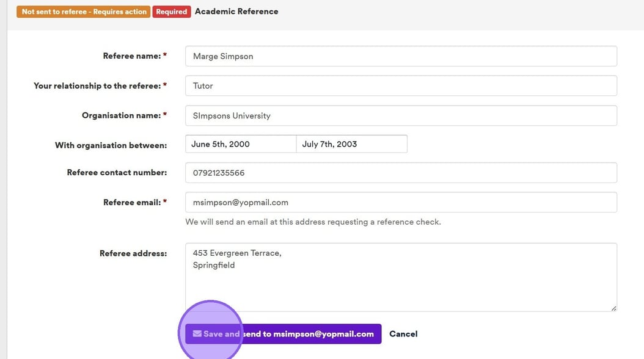Edit the Referee email input
Viewport: 644px width, 359px height.
[x=400, y=202]
